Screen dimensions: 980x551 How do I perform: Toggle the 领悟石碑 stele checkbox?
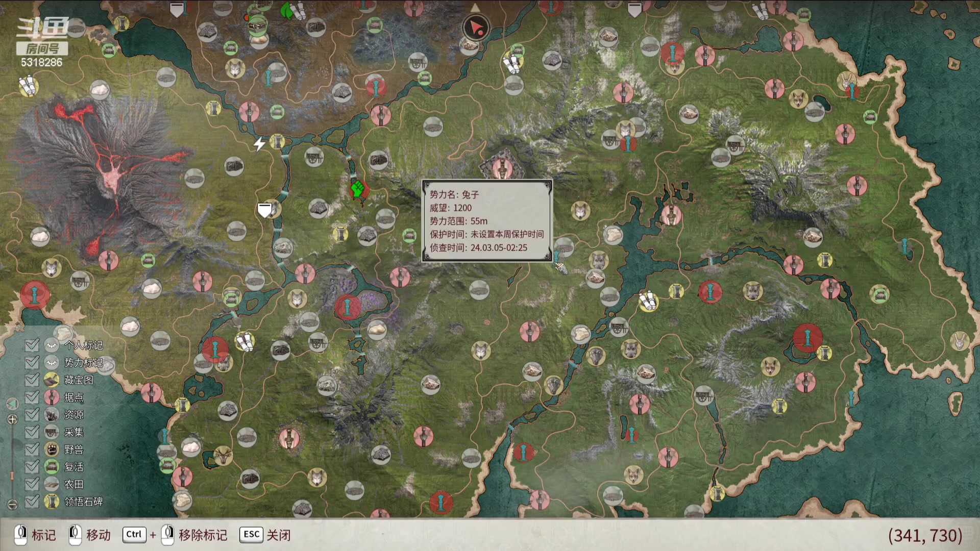(32, 501)
